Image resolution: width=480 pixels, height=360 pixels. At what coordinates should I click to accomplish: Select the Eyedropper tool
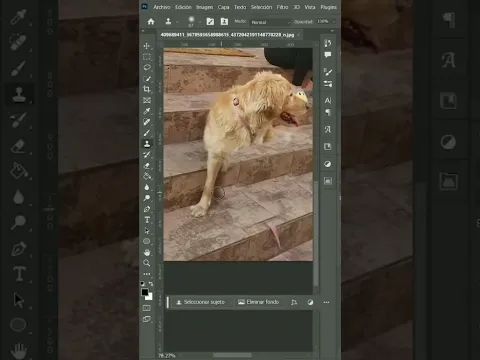click(x=147, y=111)
